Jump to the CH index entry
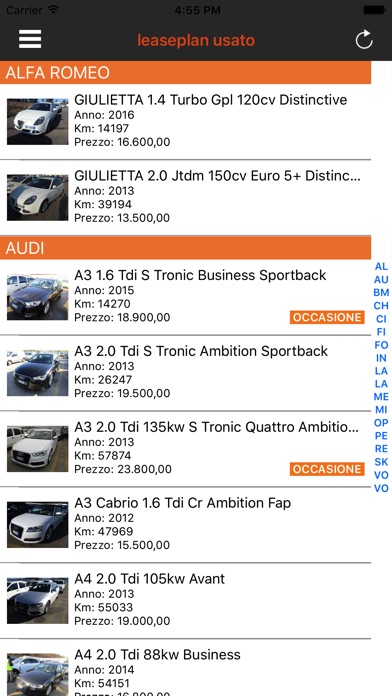The width and height of the screenshot is (392, 696). point(381,306)
